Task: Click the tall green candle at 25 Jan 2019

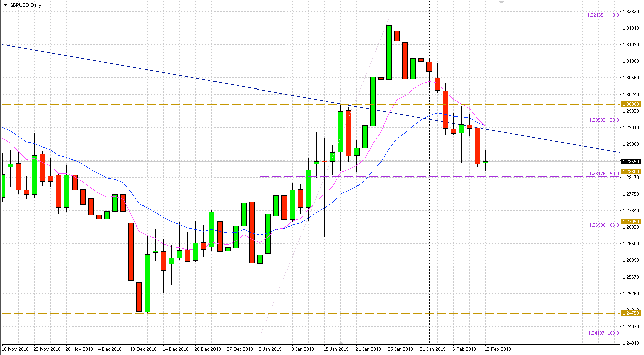Action: coord(389,52)
